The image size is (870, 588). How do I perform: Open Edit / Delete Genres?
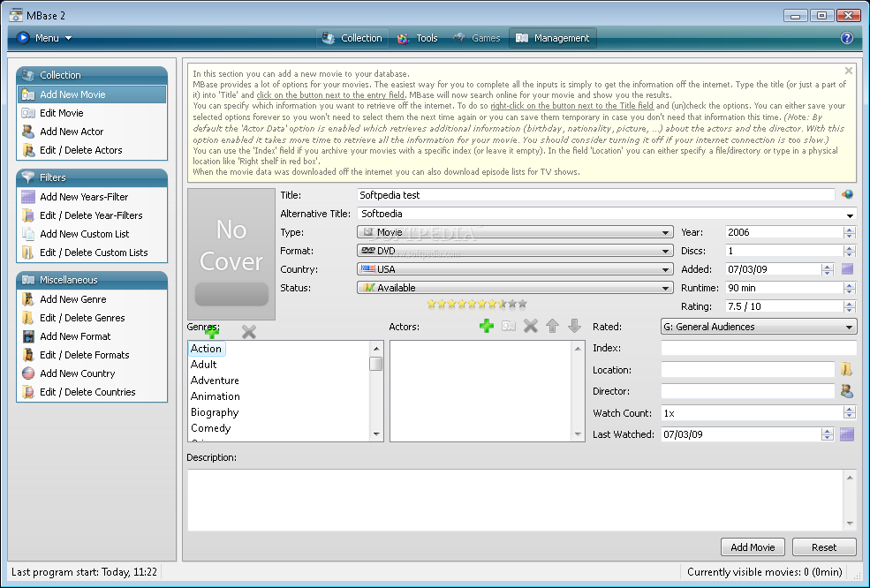tap(92, 318)
